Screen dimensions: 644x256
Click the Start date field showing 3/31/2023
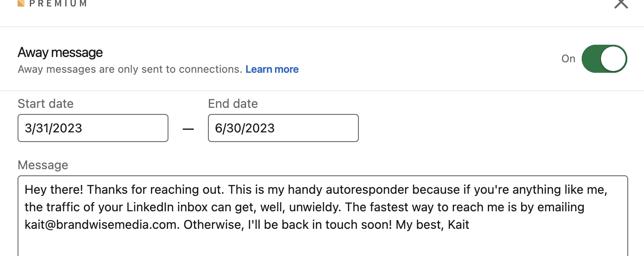tap(93, 128)
